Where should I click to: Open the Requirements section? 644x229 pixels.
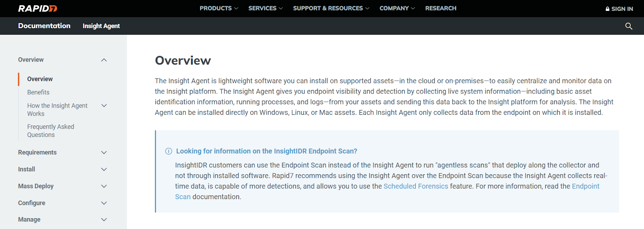coord(37,152)
